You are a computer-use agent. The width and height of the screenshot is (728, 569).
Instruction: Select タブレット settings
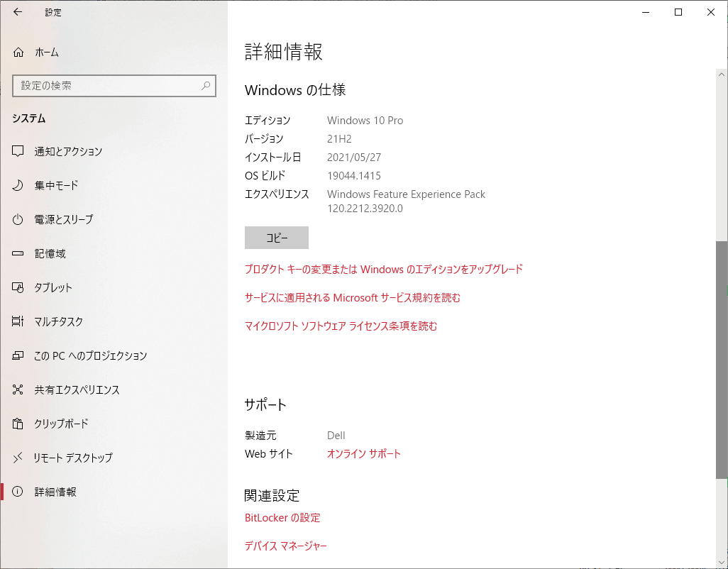114,288
